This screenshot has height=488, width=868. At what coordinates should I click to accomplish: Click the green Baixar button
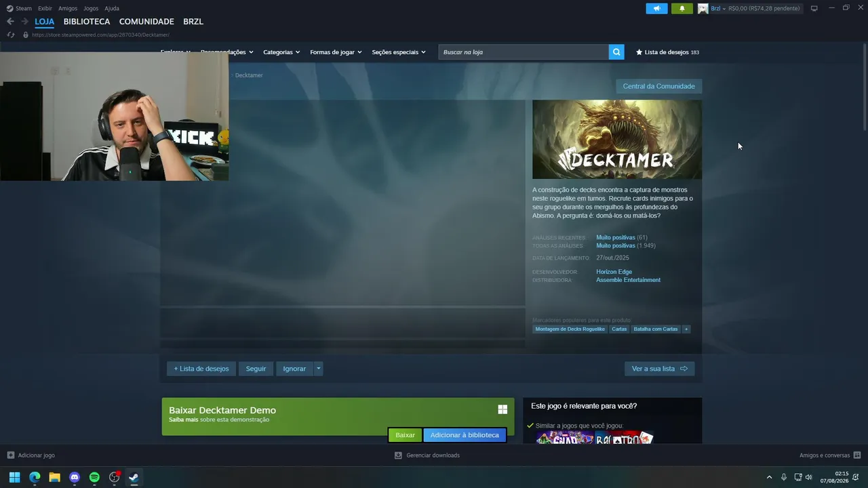click(405, 435)
